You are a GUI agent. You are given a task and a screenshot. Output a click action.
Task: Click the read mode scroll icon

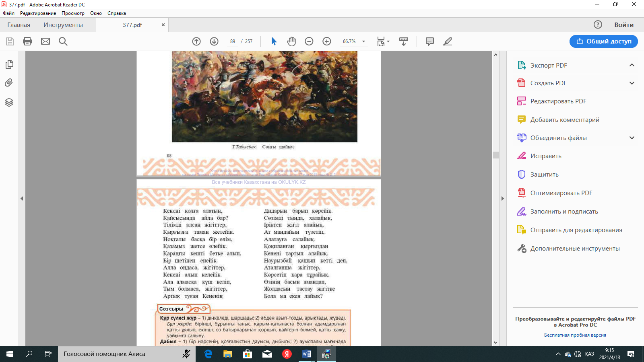404,41
